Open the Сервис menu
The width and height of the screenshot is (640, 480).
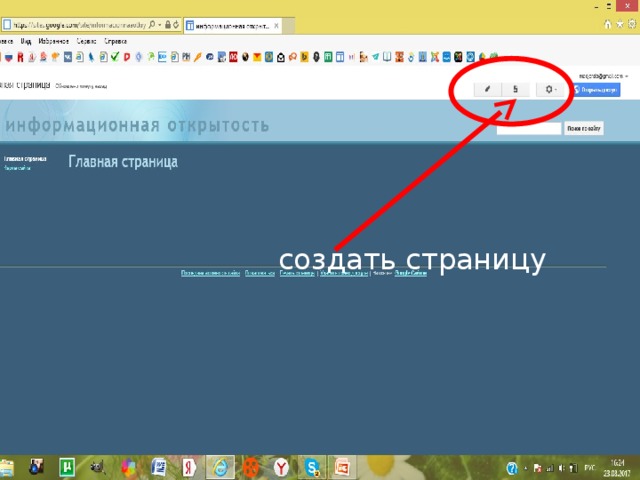[87, 41]
